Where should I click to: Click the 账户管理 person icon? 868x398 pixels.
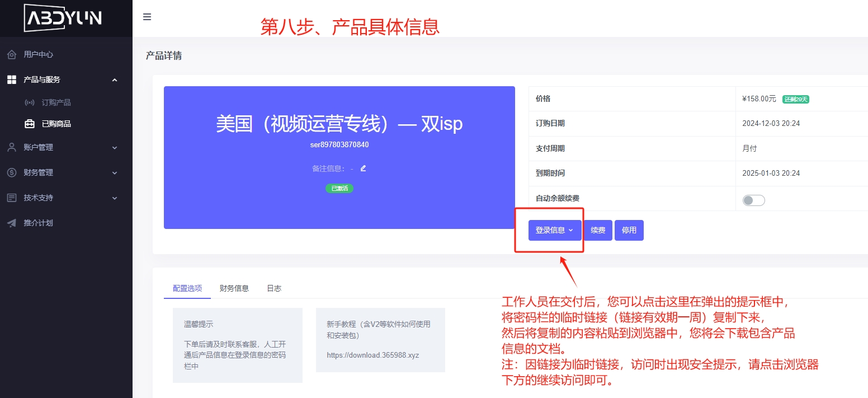click(x=12, y=147)
